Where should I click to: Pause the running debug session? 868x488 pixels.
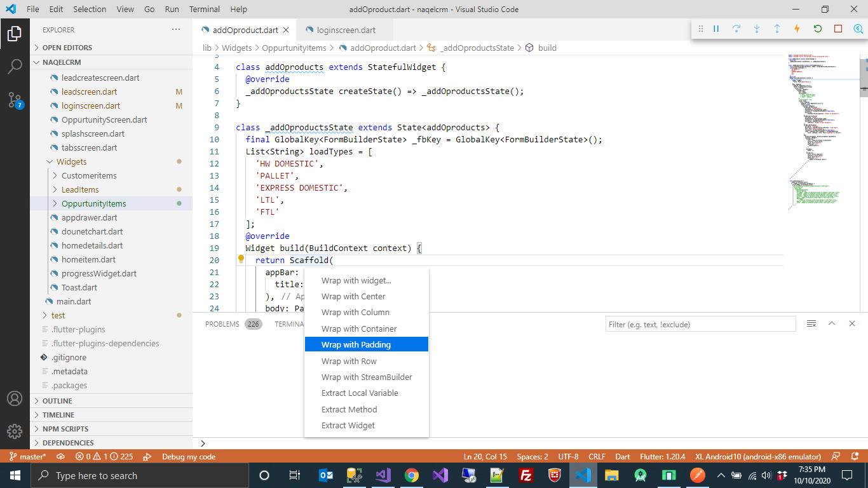pos(715,29)
